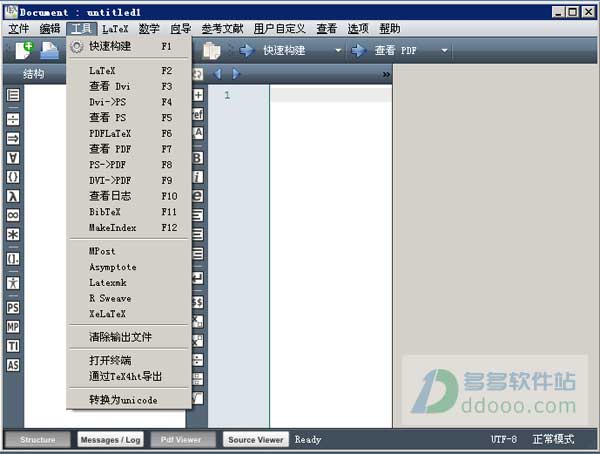Open the asterisk favorite symbols panel
This screenshot has width=600, height=454.
pos(13,234)
